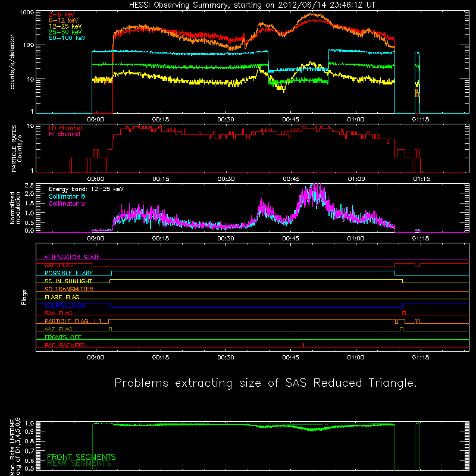476x476 pixels.
Task: Click the FRONTS_OFF flag label
Action: (x=63, y=337)
